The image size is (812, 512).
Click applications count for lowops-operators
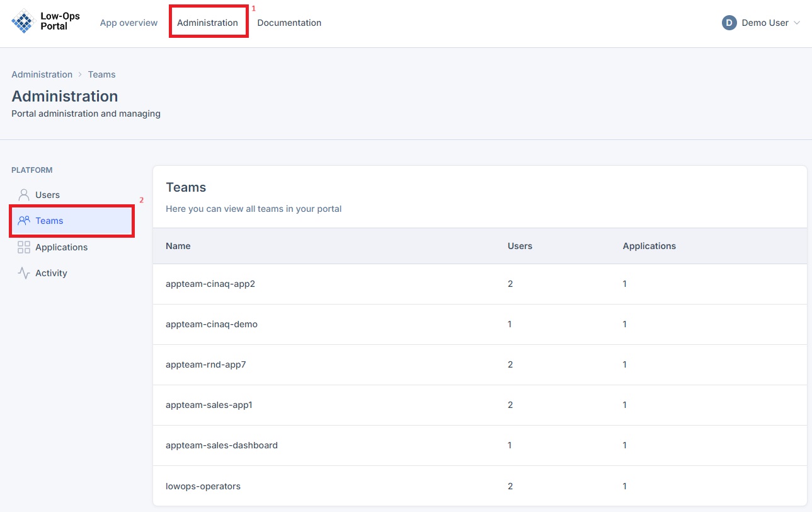point(625,486)
